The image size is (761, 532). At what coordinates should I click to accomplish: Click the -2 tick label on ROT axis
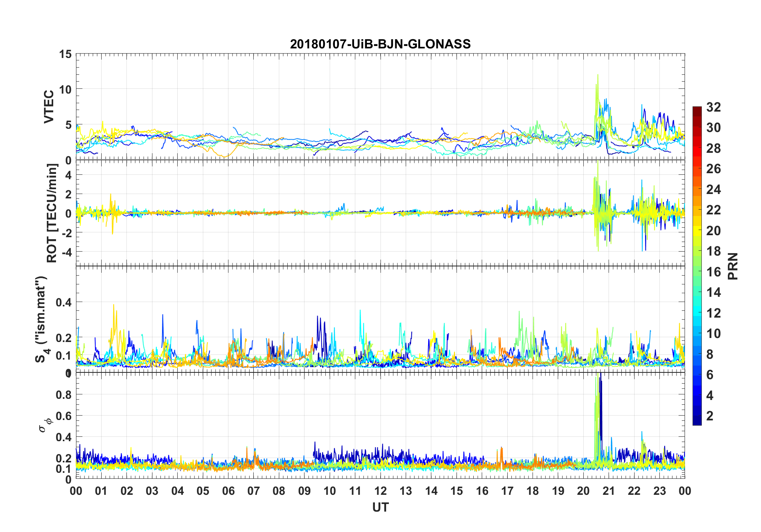[x=66, y=233]
